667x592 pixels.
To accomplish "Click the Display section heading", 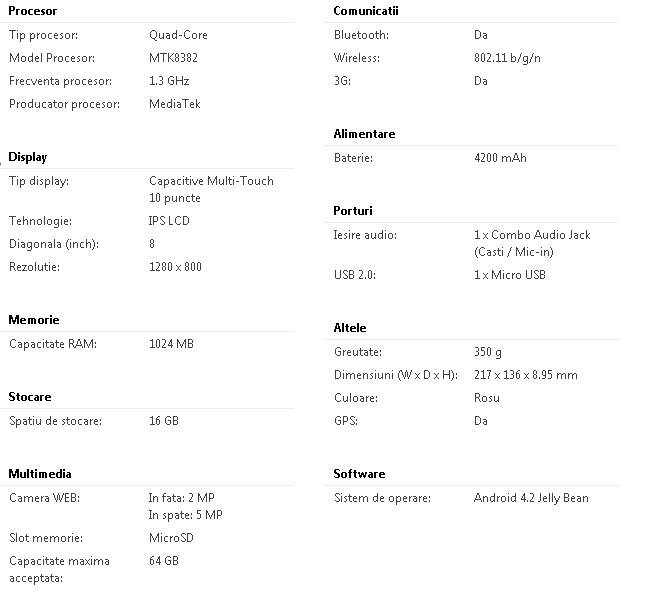I will click(x=28, y=157).
